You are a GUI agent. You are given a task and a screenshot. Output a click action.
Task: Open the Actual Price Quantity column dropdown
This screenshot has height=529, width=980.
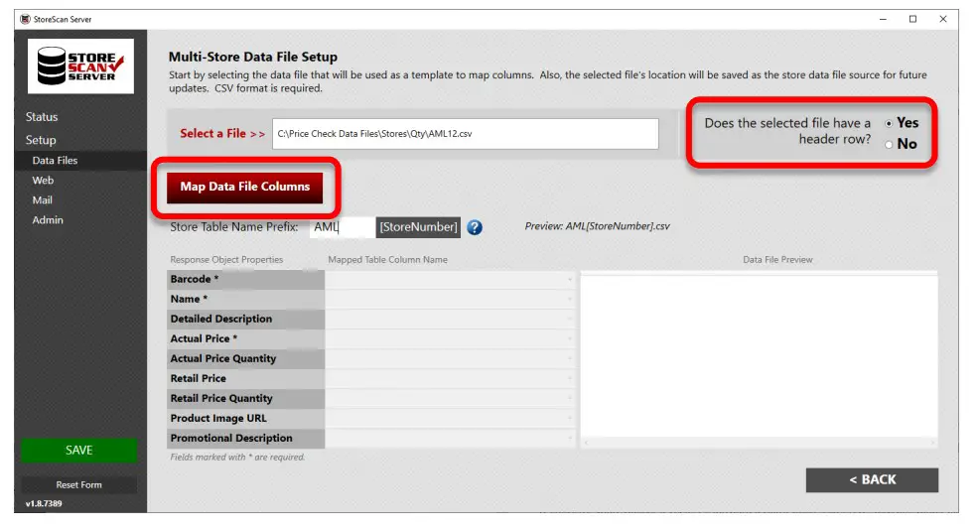tap(450, 359)
